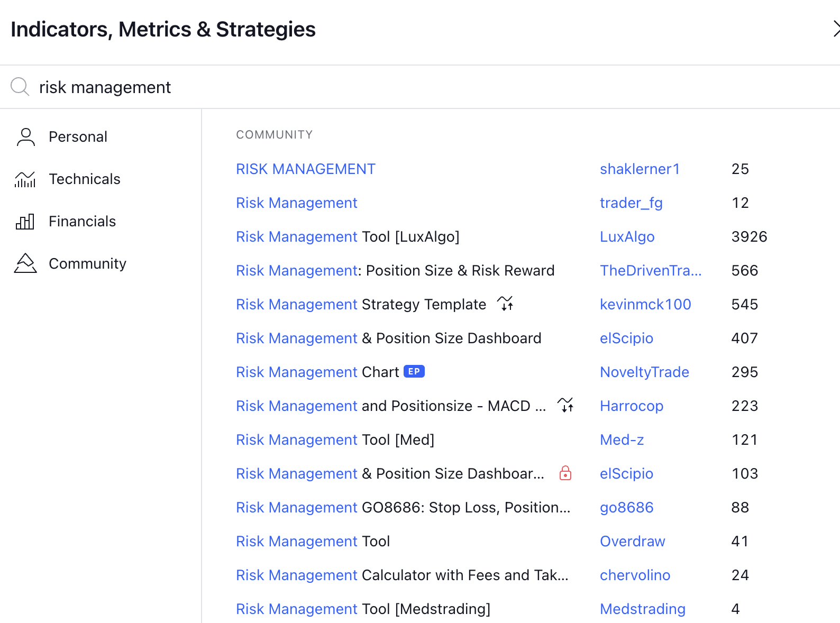840x623 pixels.
Task: Open author go8686 profile
Action: coord(626,507)
